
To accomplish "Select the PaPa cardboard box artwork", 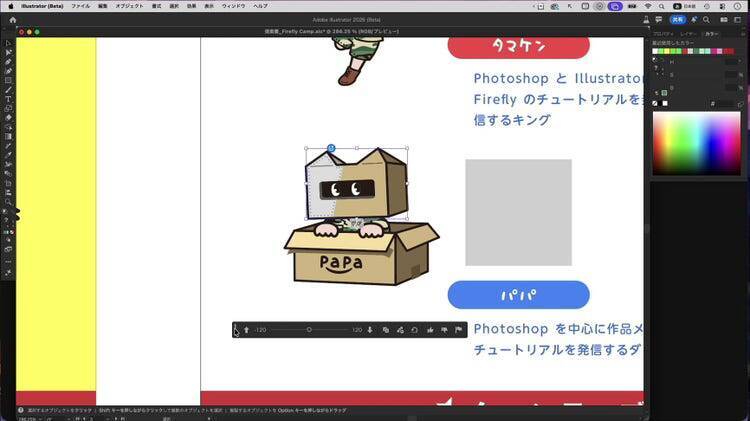I will 361,253.
